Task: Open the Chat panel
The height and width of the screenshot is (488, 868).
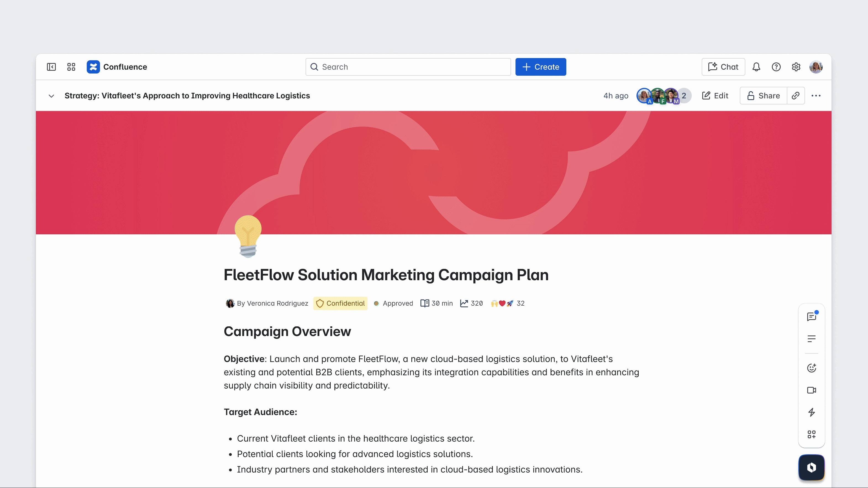Action: pos(723,67)
